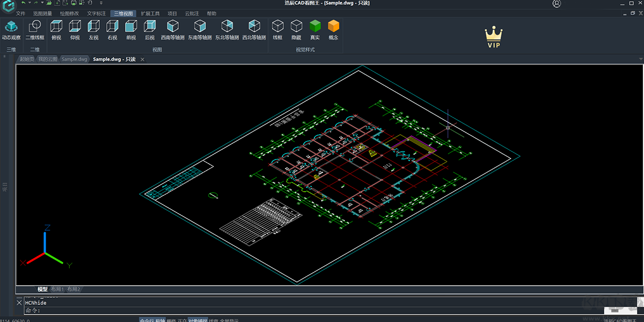
Task: Toggle 对象捕捉 object snap in status bar
Action: pos(197,320)
